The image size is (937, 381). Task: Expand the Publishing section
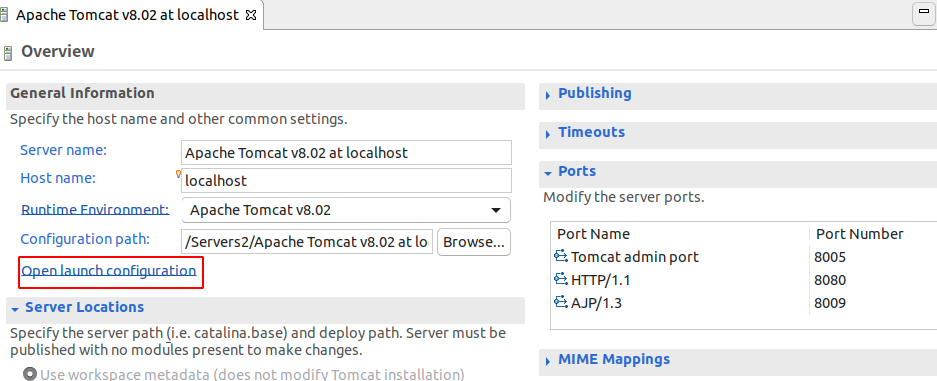coord(547,95)
